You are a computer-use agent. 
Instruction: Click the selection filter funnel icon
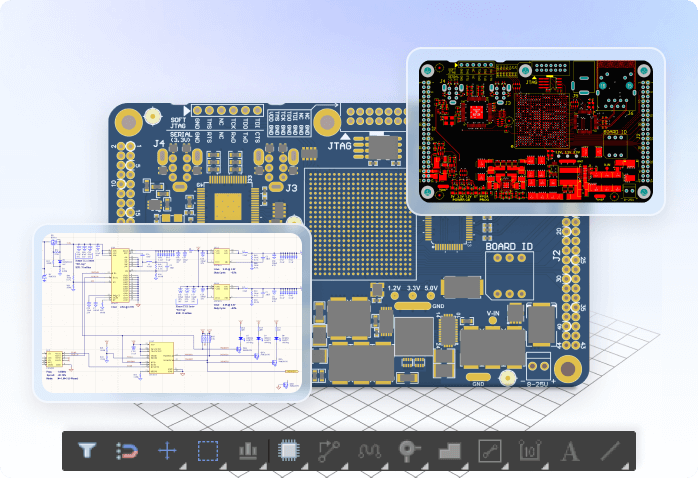tap(87, 450)
